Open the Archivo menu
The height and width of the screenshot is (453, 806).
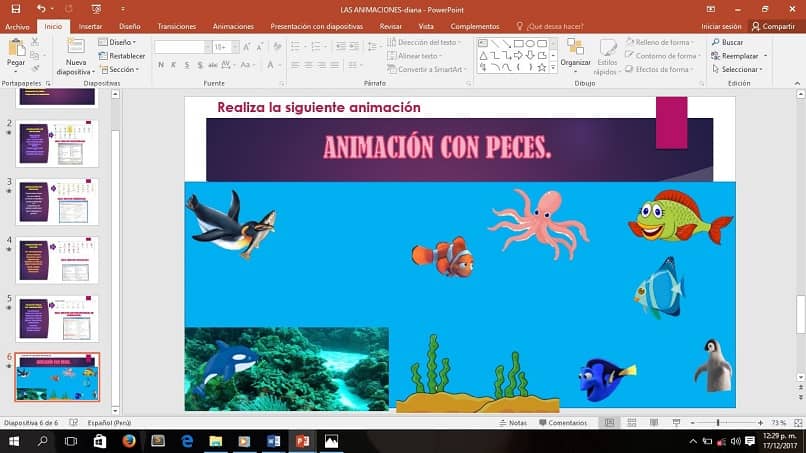17,26
